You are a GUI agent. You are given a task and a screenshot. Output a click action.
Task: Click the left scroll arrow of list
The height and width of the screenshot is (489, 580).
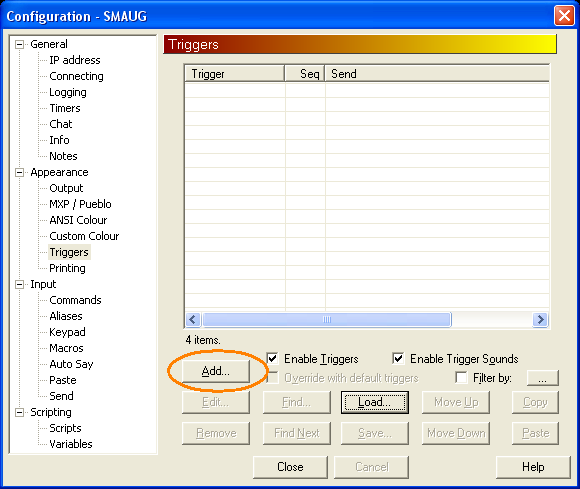click(193, 319)
